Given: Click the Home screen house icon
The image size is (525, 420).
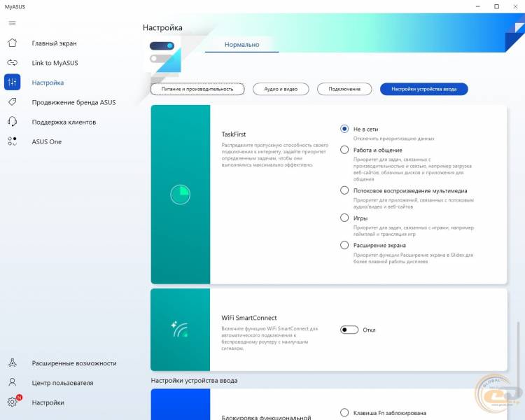Looking at the screenshot, I should tap(13, 43).
